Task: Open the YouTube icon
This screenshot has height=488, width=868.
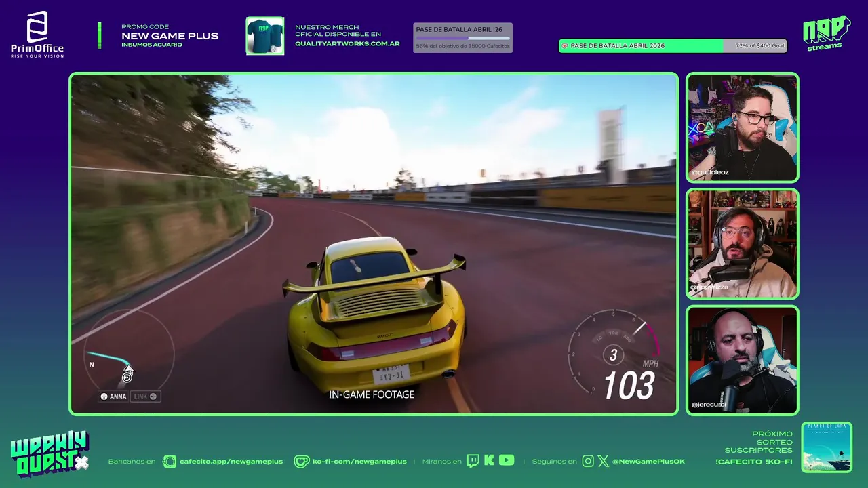Action: (x=507, y=461)
